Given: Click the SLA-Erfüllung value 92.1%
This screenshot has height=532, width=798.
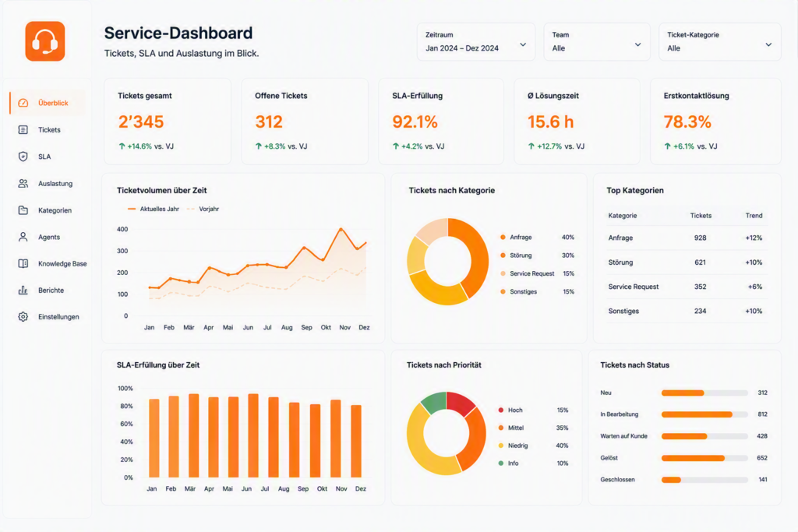Looking at the screenshot, I should click(x=415, y=122).
